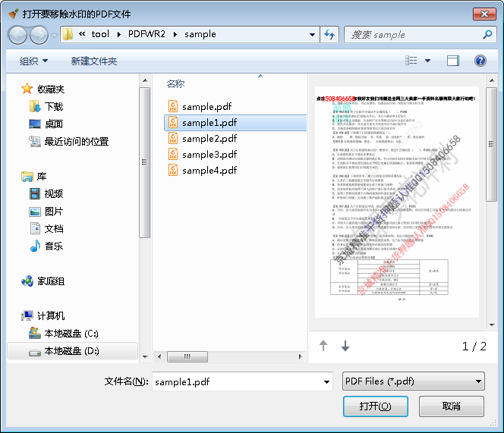Expand the arrow after PDFWR2 breadcrumb

(x=175, y=34)
